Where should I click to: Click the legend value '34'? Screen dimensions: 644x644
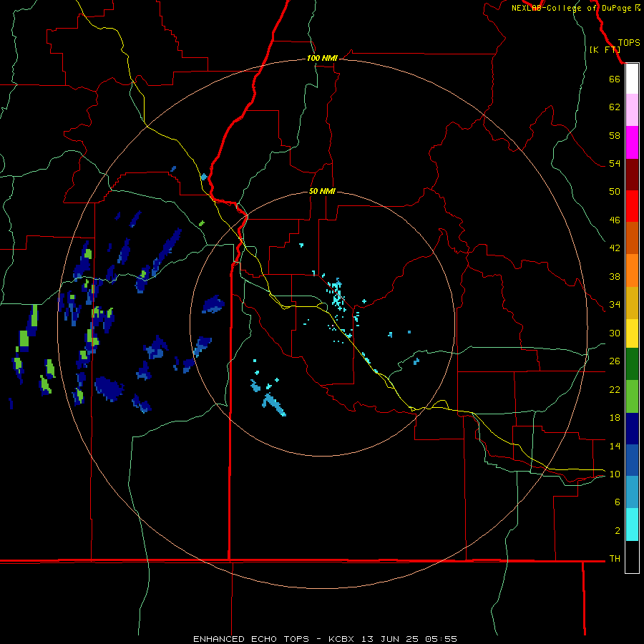tap(615, 304)
